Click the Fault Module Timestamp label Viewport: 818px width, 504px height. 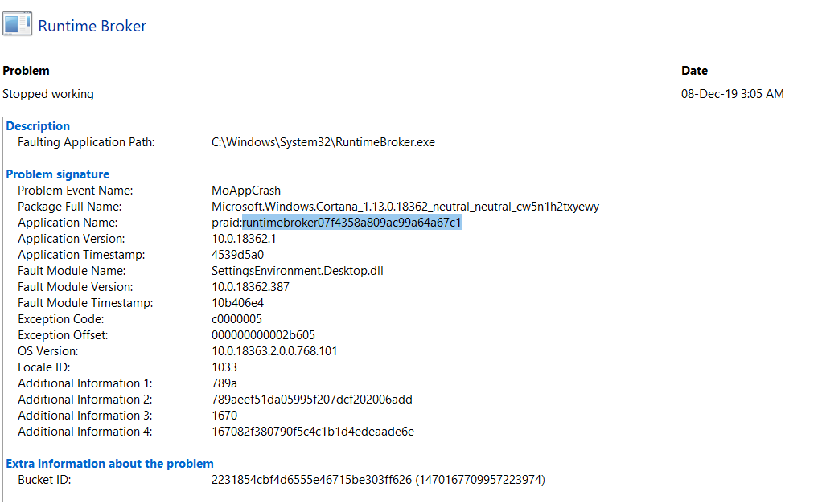pyautogui.click(x=85, y=303)
